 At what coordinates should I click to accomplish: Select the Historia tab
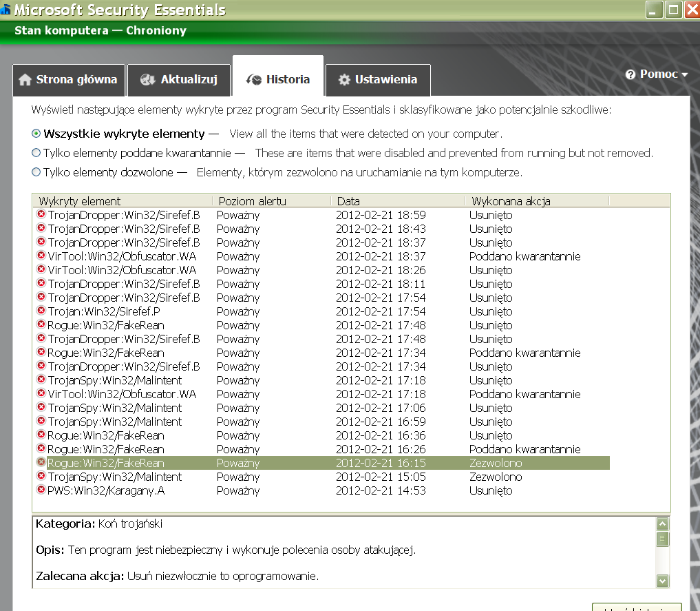click(278, 76)
